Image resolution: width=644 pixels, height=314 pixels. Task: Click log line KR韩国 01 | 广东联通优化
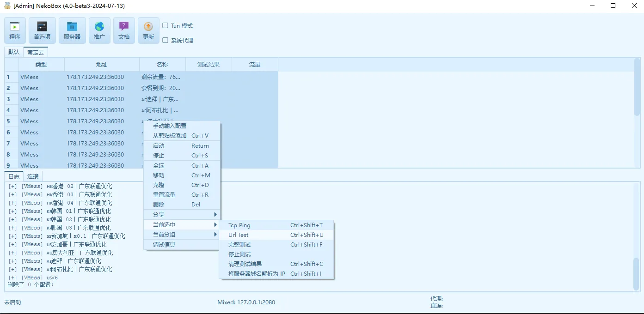(60, 211)
